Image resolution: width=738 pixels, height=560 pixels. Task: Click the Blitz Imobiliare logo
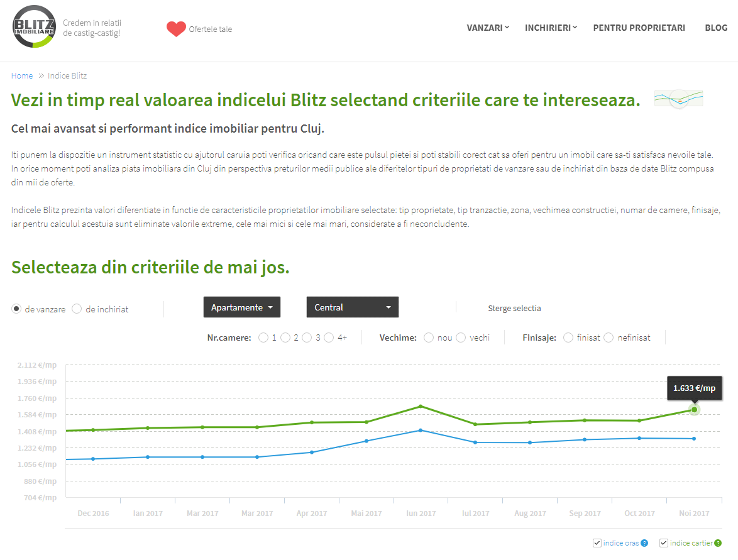coord(34,26)
